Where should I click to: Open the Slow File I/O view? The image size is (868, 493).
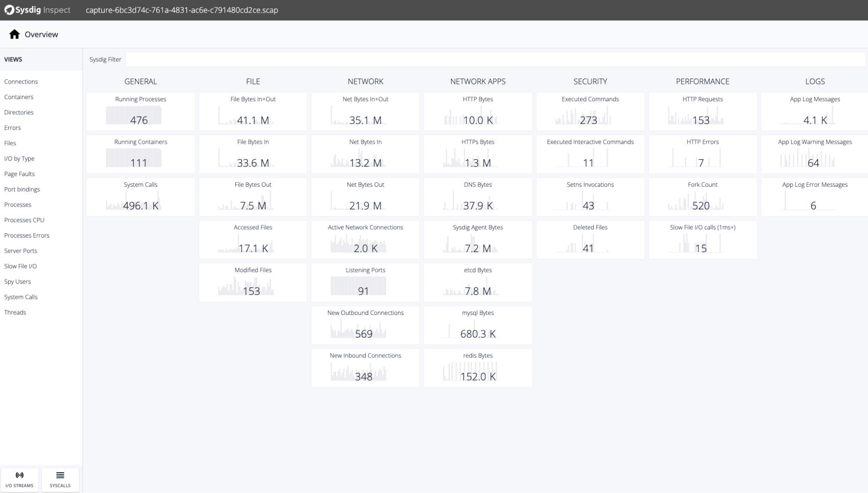(x=20, y=266)
